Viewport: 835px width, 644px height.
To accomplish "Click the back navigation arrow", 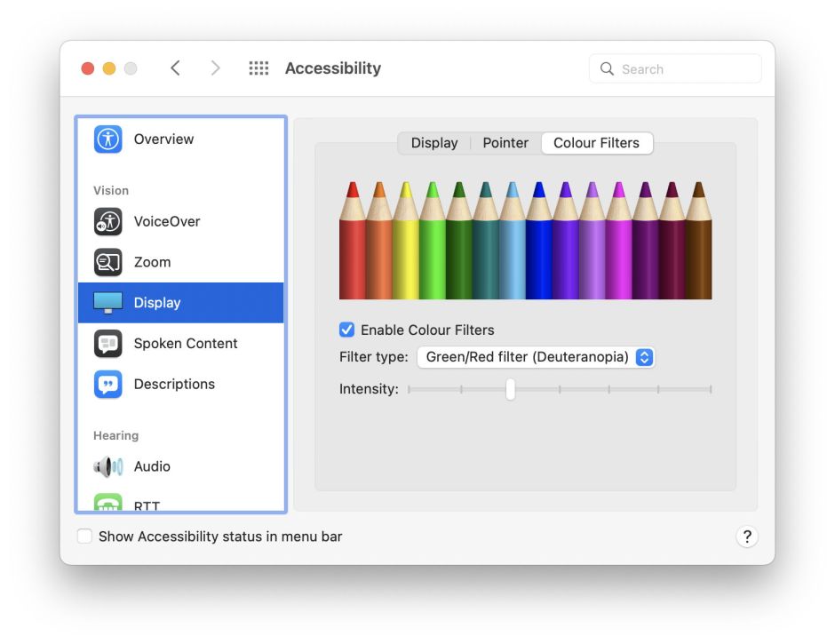I will point(175,68).
